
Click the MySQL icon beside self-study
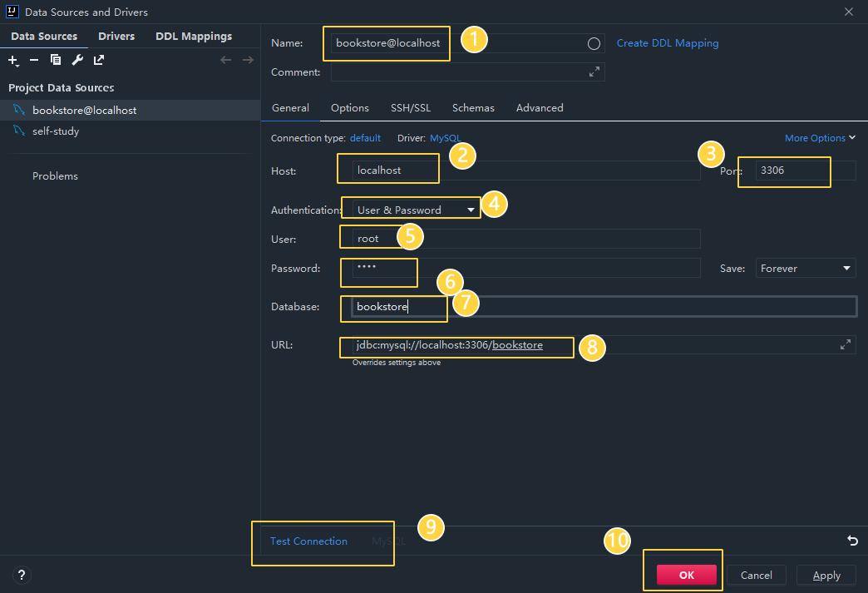click(19, 131)
